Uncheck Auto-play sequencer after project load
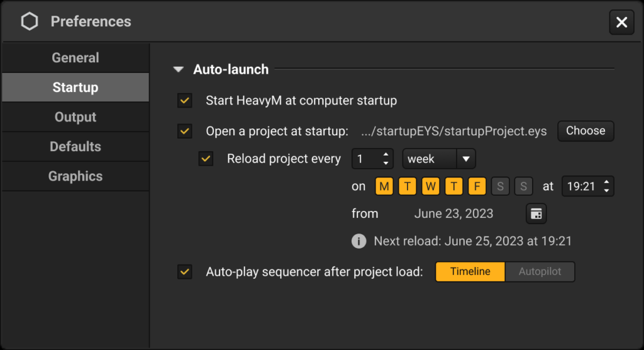This screenshot has width=644, height=350. coord(185,272)
